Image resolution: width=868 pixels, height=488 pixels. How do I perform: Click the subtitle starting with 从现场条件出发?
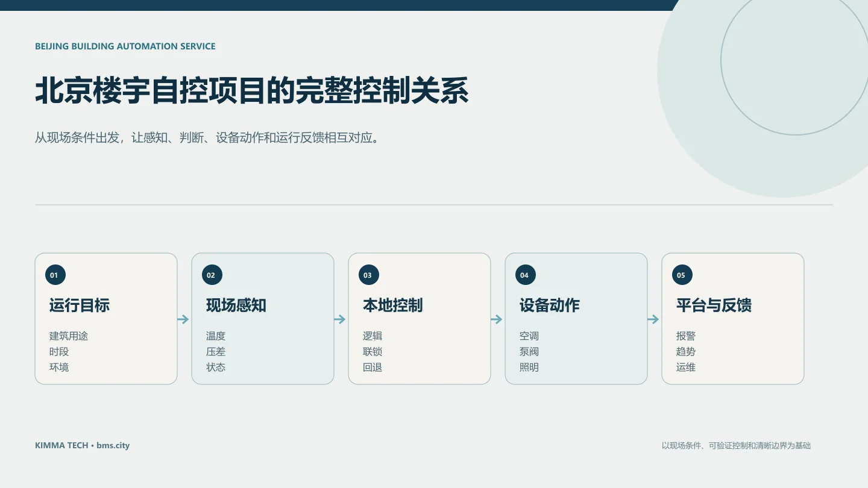click(207, 137)
